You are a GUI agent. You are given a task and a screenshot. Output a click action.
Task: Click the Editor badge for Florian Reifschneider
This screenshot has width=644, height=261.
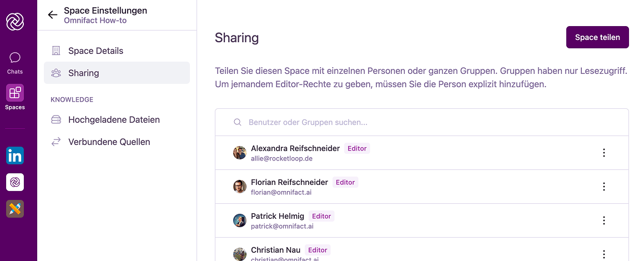[x=345, y=182]
